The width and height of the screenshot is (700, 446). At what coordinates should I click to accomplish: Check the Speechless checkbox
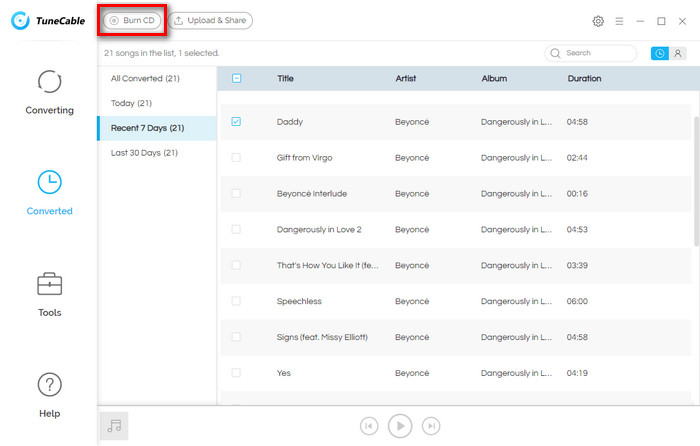point(236,301)
